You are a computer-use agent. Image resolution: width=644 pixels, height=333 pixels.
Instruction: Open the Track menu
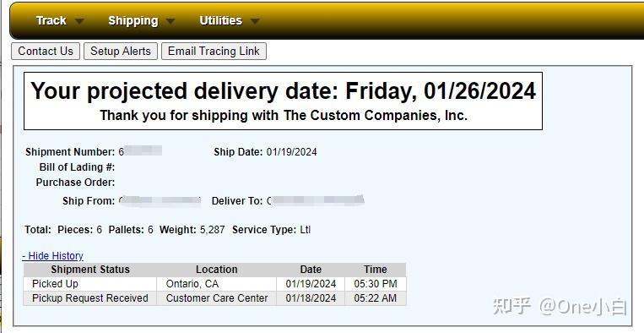coord(51,20)
